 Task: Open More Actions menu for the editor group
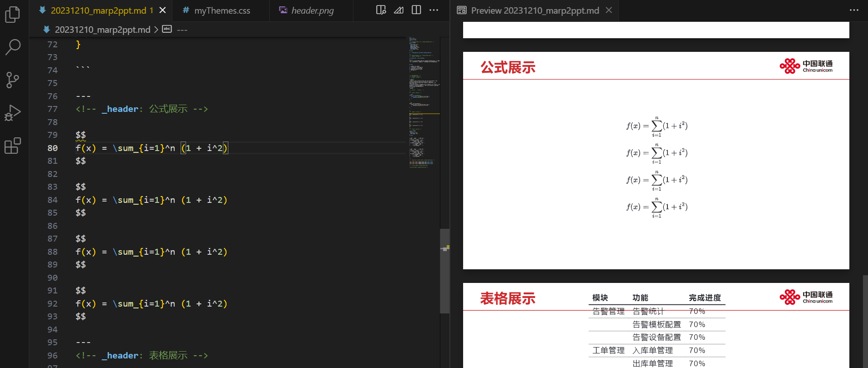coord(434,10)
